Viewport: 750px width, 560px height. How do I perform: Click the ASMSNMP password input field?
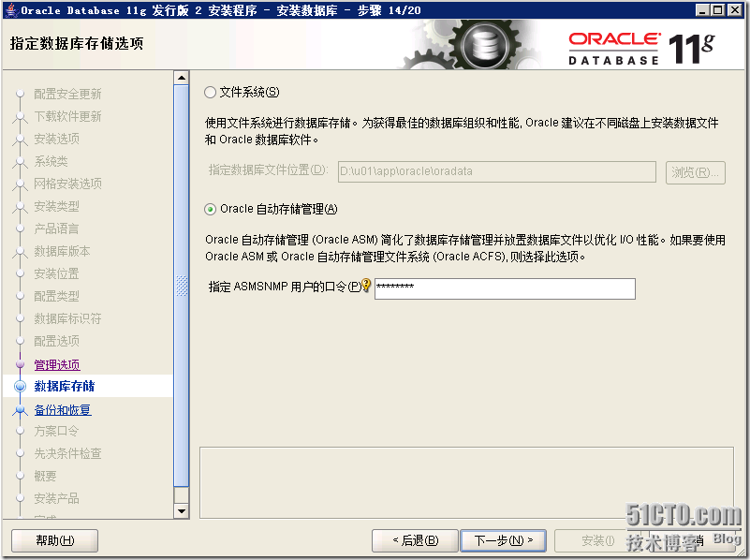pos(505,288)
